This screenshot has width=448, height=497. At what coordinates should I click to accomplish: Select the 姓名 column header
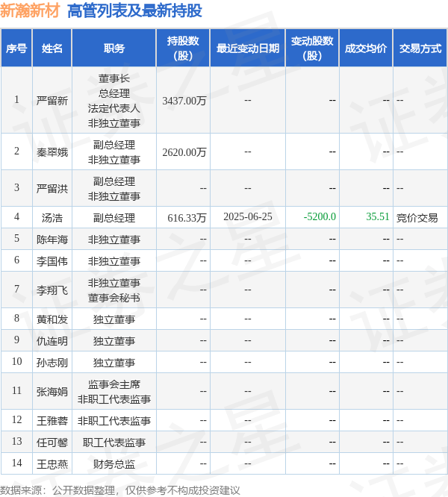[x=52, y=49]
